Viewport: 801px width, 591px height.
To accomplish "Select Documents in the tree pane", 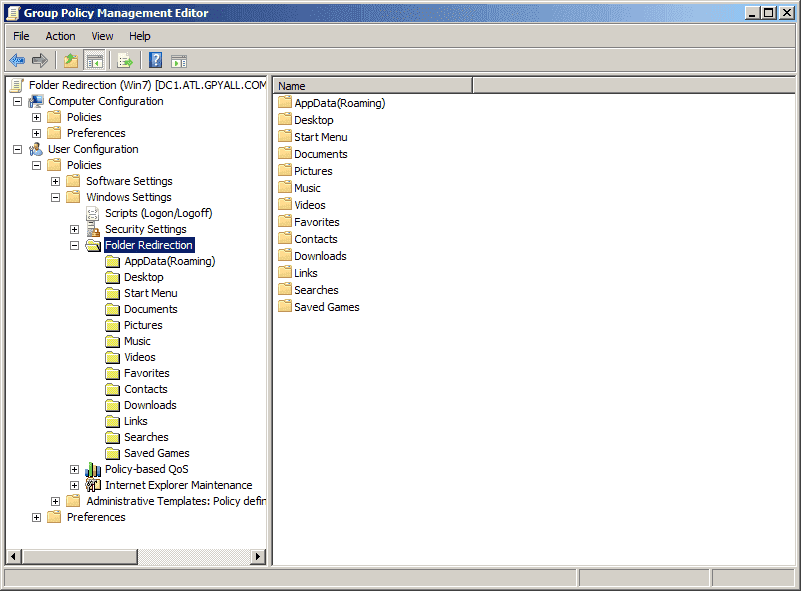I will click(151, 309).
